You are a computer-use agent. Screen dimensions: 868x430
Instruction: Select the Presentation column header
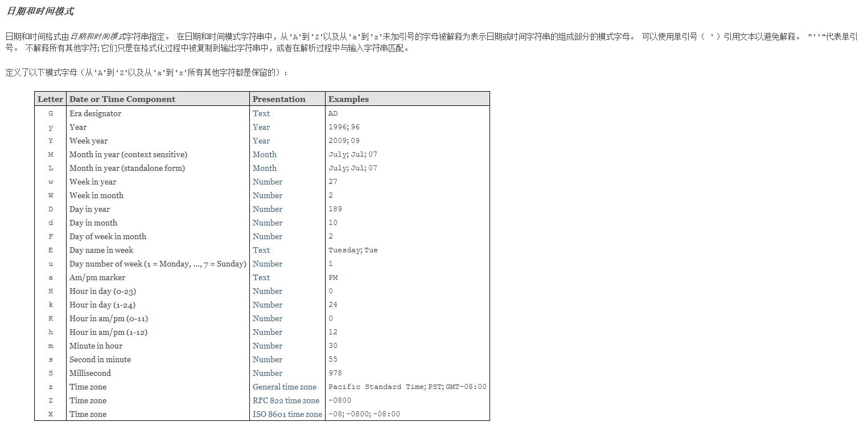279,99
